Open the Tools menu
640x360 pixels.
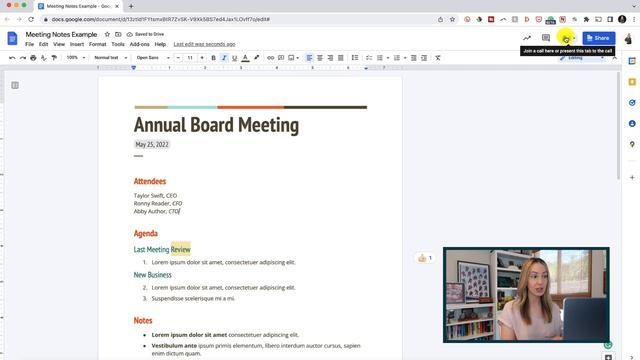tap(118, 44)
